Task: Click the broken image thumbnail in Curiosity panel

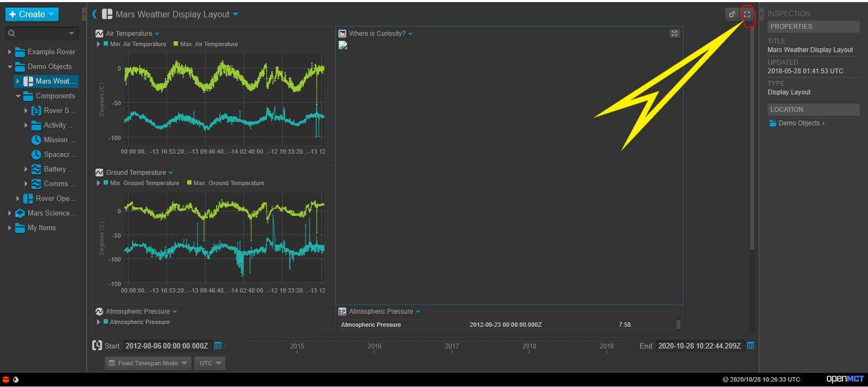Action: [343, 45]
